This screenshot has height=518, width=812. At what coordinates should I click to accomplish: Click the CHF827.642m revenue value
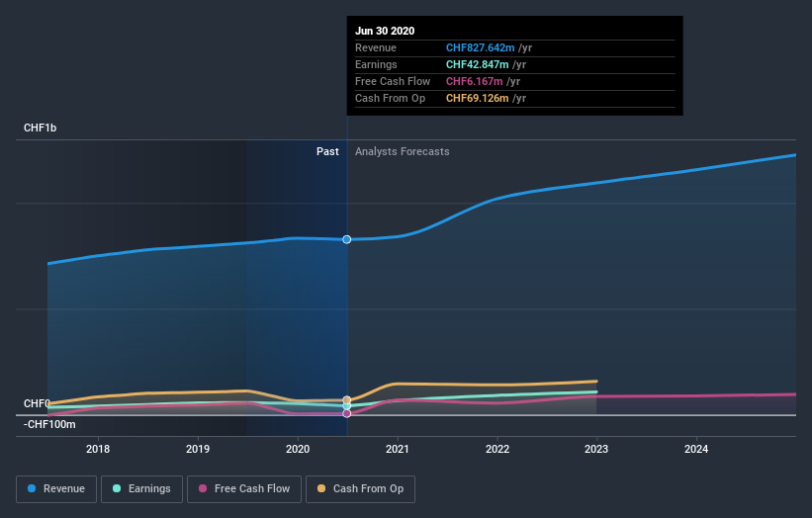(481, 47)
